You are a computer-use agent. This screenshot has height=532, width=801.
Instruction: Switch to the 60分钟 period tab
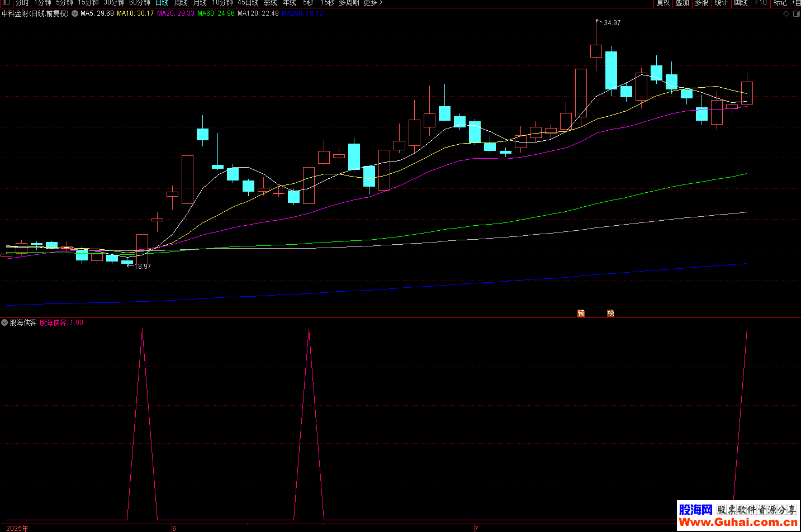coord(140,3)
